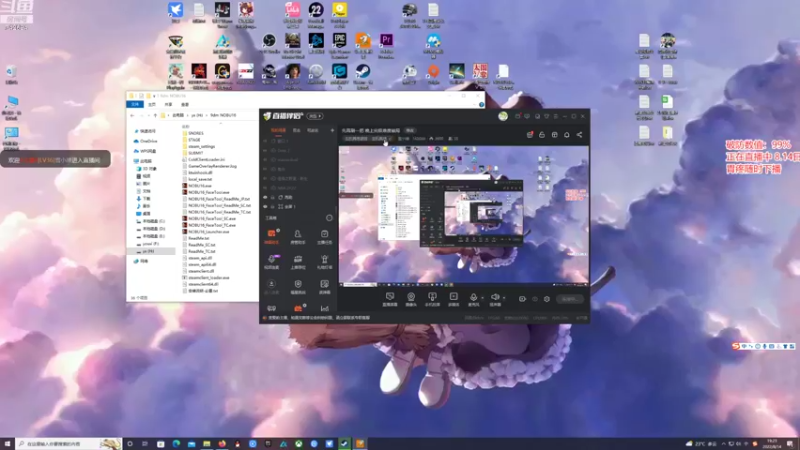Image resolution: width=800 pixels, height=450 pixels.
Task: Open the Xbox app from the taskbar
Action: (298, 444)
